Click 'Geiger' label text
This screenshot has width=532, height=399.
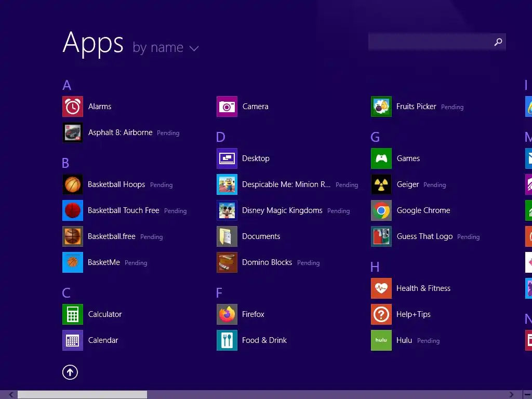pos(408,184)
